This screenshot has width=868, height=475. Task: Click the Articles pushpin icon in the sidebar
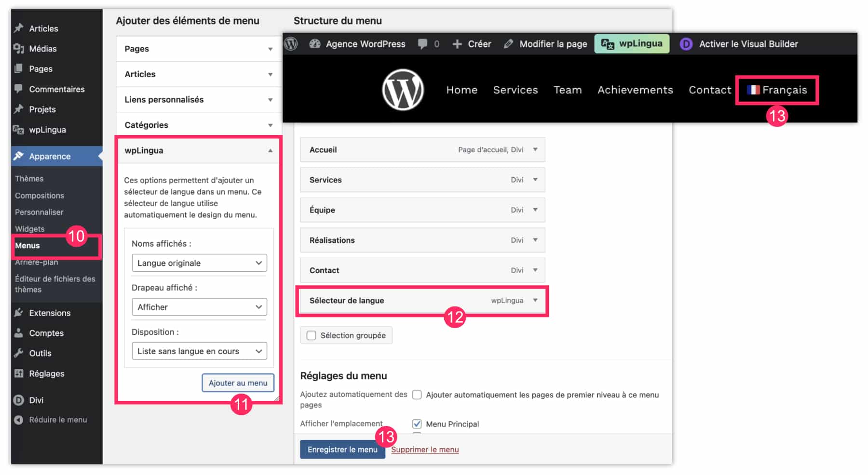tap(19, 28)
